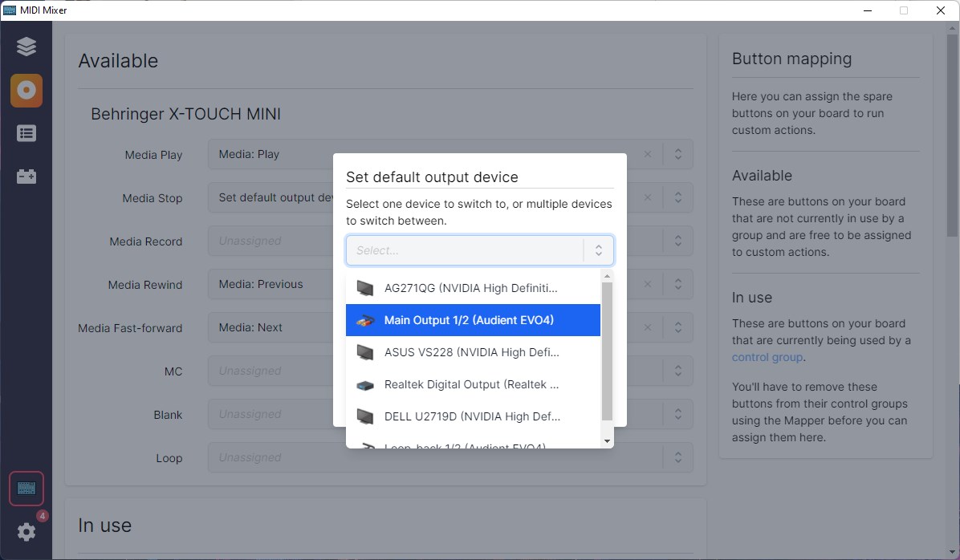Viewport: 960px width, 560px height.
Task: Choose Main Output 1/2 (Audient EVO4)
Action: (469, 320)
